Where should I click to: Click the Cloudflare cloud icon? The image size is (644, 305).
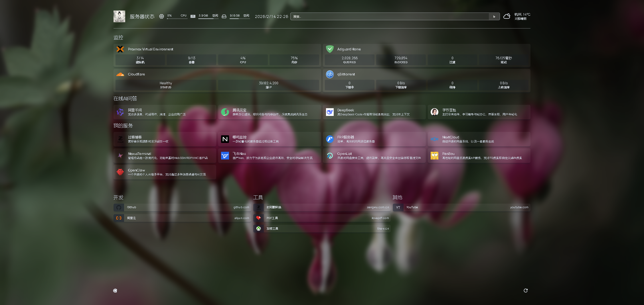point(120,74)
